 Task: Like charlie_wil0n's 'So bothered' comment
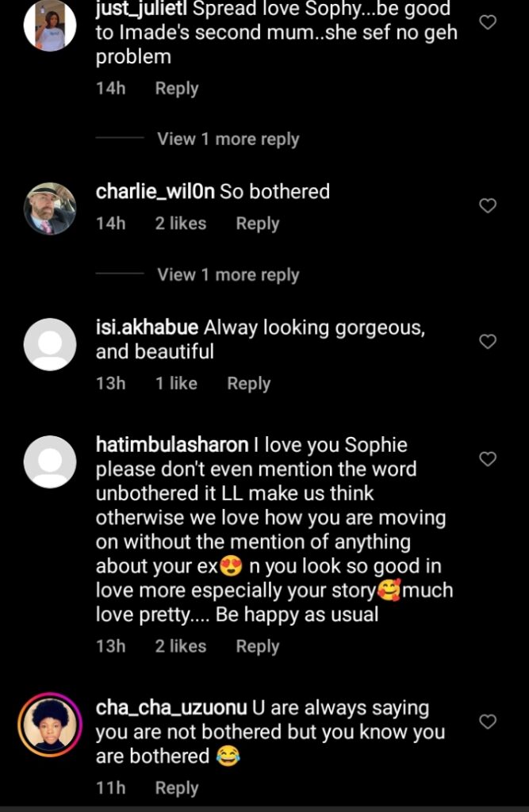[x=489, y=206]
